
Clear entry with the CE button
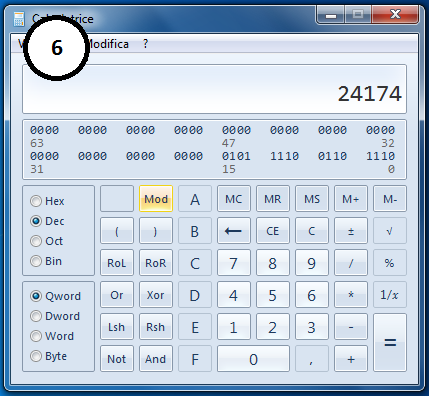(273, 231)
